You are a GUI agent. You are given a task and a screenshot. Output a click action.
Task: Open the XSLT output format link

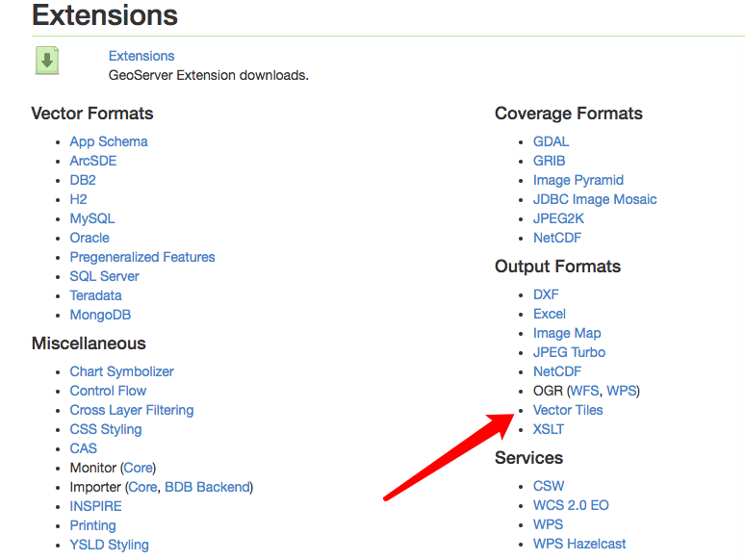click(549, 429)
